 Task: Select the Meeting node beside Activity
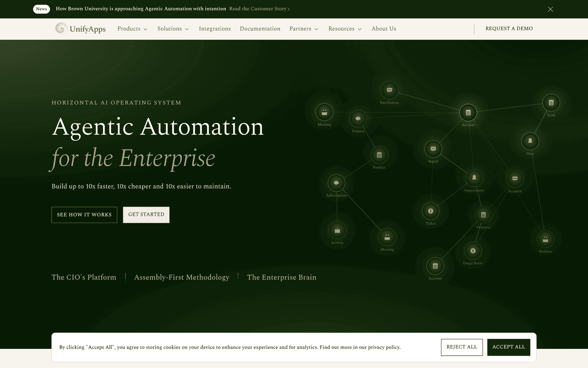387,237
